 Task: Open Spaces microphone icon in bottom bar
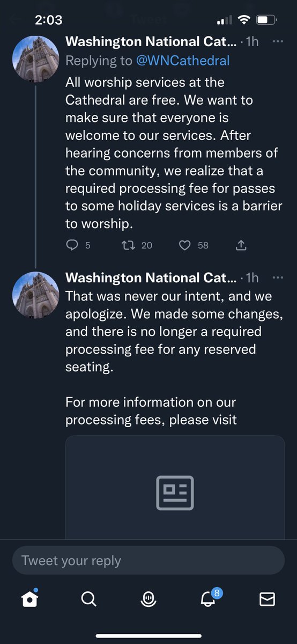[x=148, y=599]
